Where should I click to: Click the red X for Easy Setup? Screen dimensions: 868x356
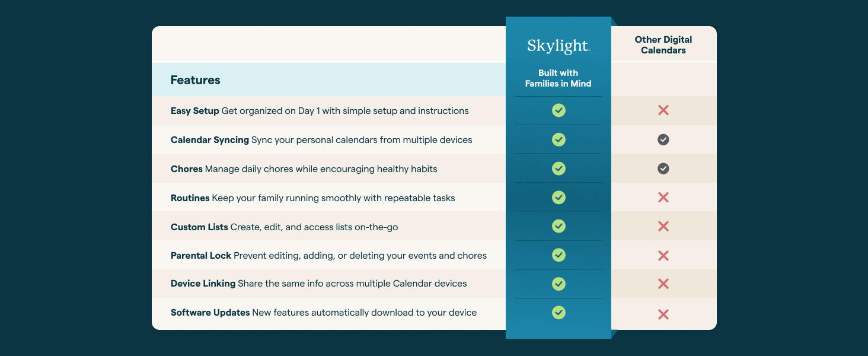(x=663, y=110)
